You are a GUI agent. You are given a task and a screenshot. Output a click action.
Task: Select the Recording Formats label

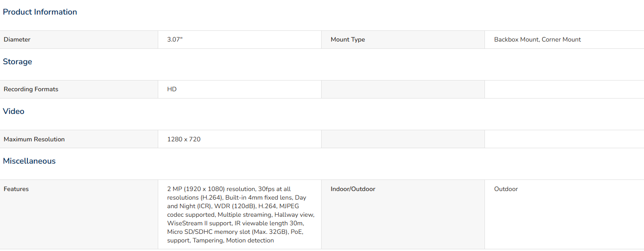click(31, 89)
